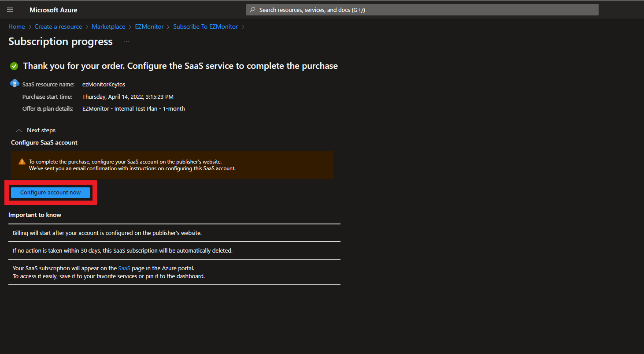Click the magnifier icon in search bar
Screen dimensions: 644x354
point(253,10)
